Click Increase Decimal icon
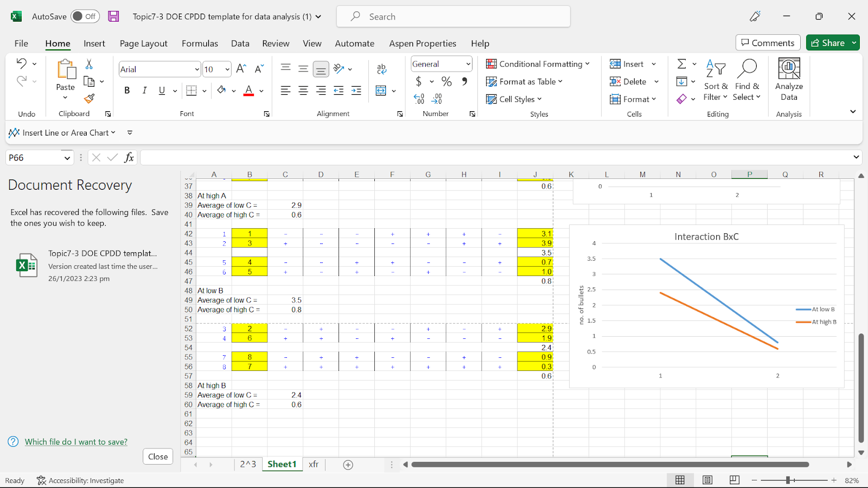Viewport: 868px width, 488px height. (419, 99)
